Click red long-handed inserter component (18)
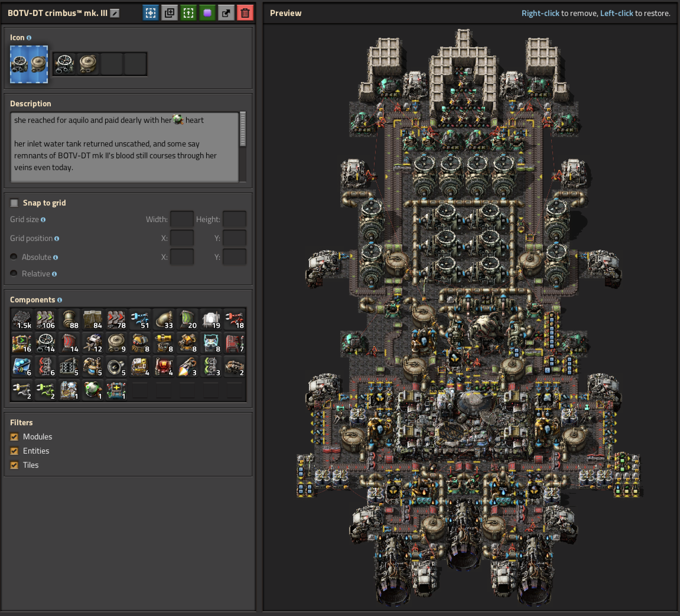This screenshot has height=616, width=680. [235, 319]
